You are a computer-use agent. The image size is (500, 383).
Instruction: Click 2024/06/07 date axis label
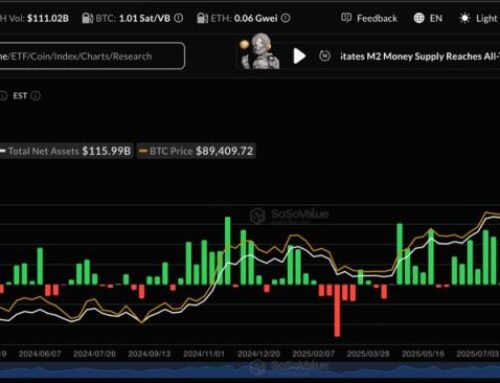pyautogui.click(x=40, y=354)
